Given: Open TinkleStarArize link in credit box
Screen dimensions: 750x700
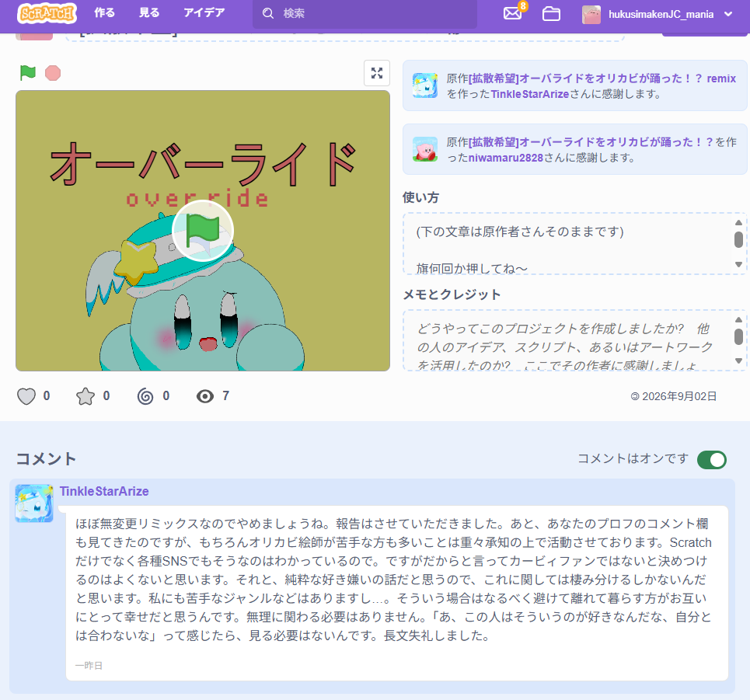Looking at the screenshot, I should 530,94.
